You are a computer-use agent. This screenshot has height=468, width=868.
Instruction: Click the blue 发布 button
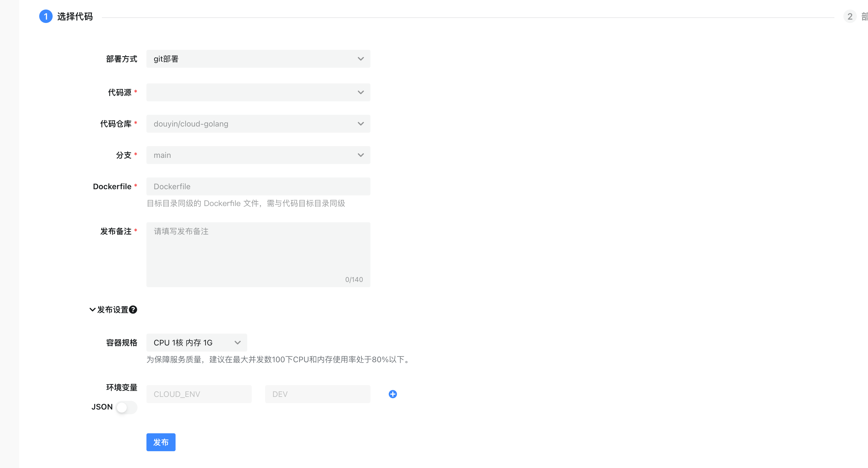pos(161,442)
